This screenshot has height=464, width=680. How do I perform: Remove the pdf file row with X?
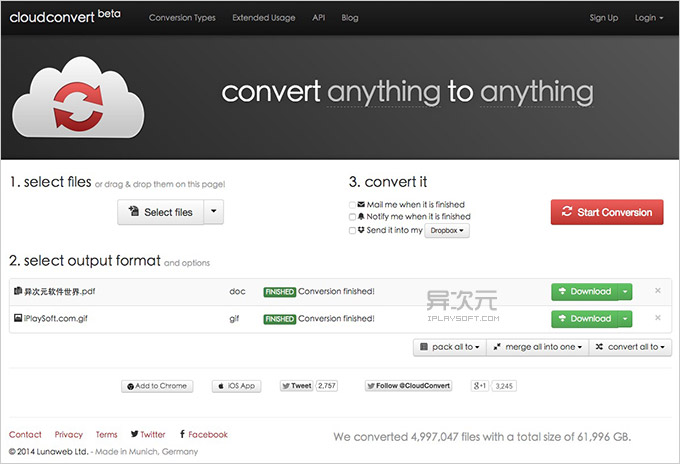point(657,291)
